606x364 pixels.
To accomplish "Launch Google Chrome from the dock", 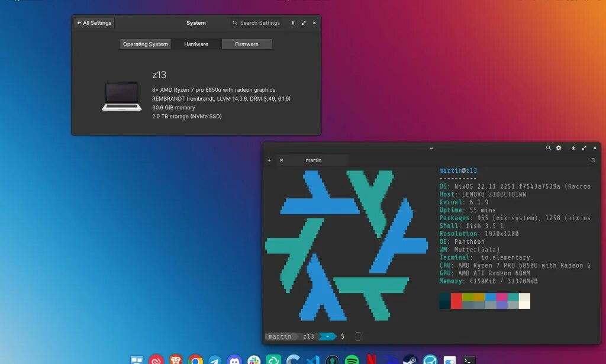I will coord(195,360).
